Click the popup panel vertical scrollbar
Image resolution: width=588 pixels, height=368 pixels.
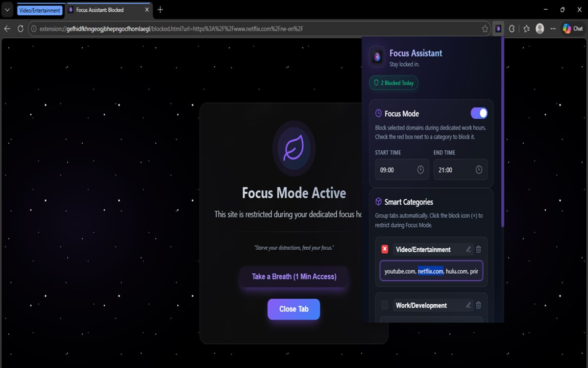502,132
